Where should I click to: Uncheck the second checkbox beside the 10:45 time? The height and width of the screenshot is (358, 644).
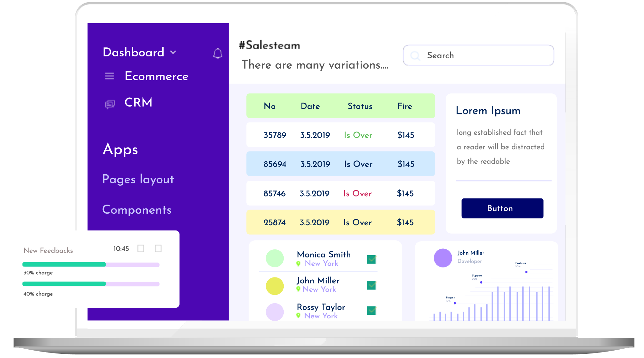158,248
